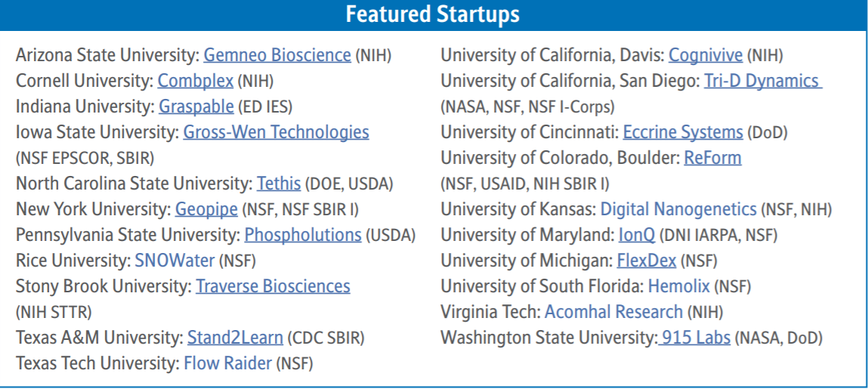The height and width of the screenshot is (389, 868).
Task: Open the Gemneo Bioscience link
Action: tap(277, 55)
